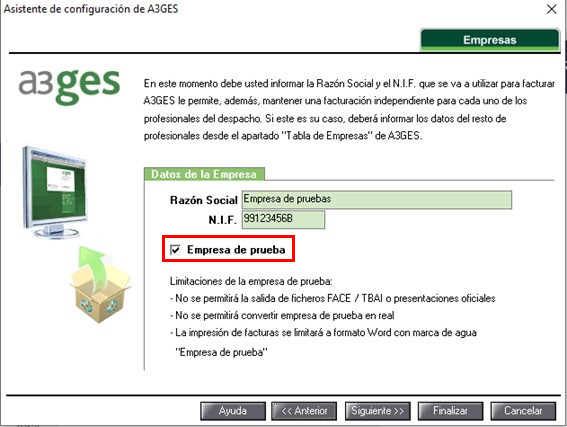Close the Asistente de configuración window
Viewport: 567px width, 427px height.
pyautogui.click(x=551, y=9)
